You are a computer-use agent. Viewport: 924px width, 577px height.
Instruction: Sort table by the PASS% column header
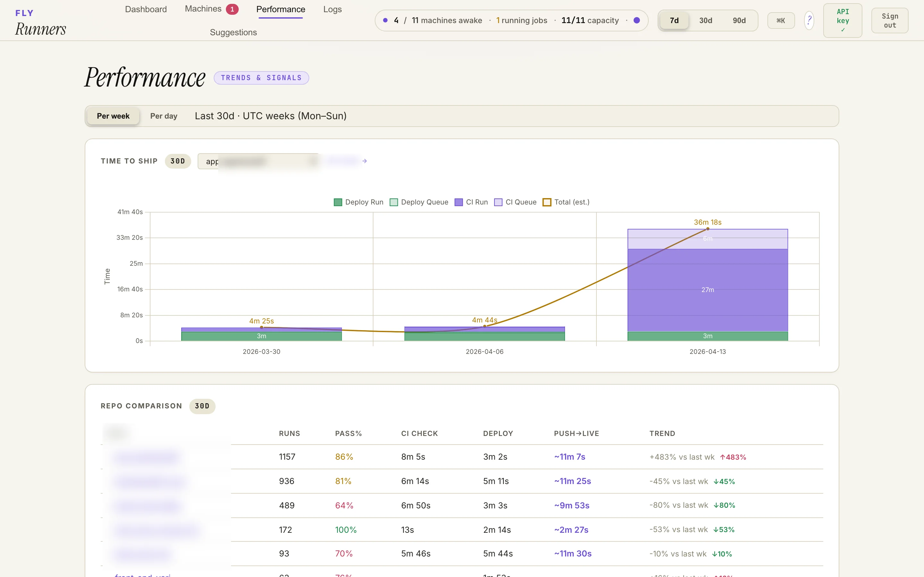click(348, 433)
